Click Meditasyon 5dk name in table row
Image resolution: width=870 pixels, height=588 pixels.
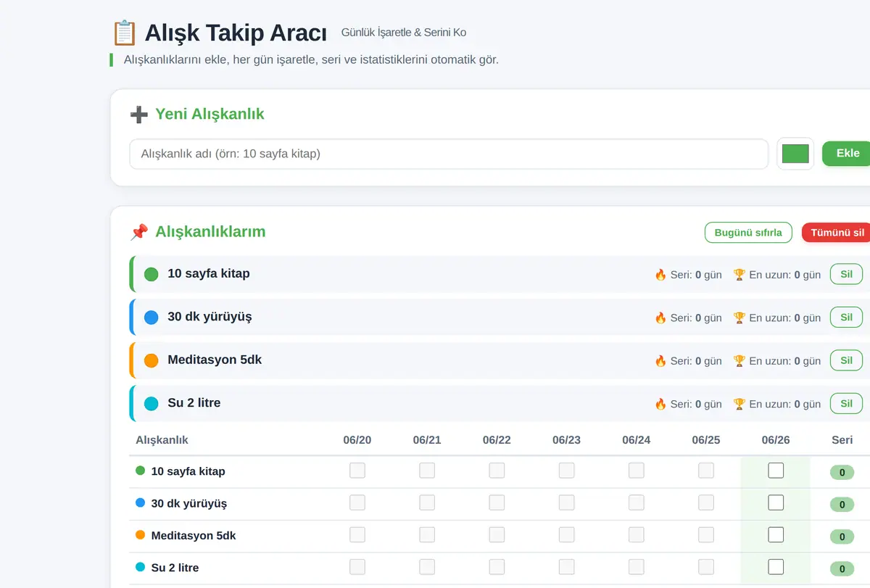pos(194,536)
